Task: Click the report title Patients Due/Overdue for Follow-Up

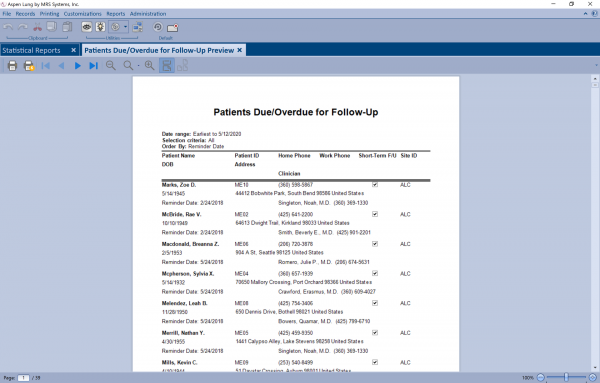Action: (296, 112)
